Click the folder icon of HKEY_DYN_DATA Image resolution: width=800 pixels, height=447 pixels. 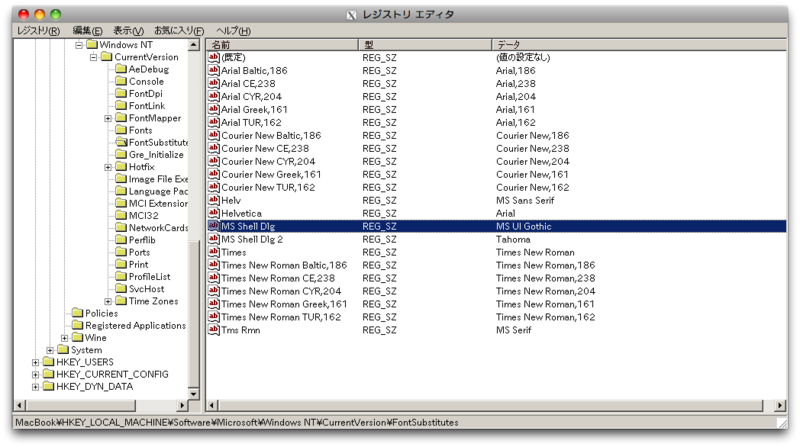tap(48, 386)
